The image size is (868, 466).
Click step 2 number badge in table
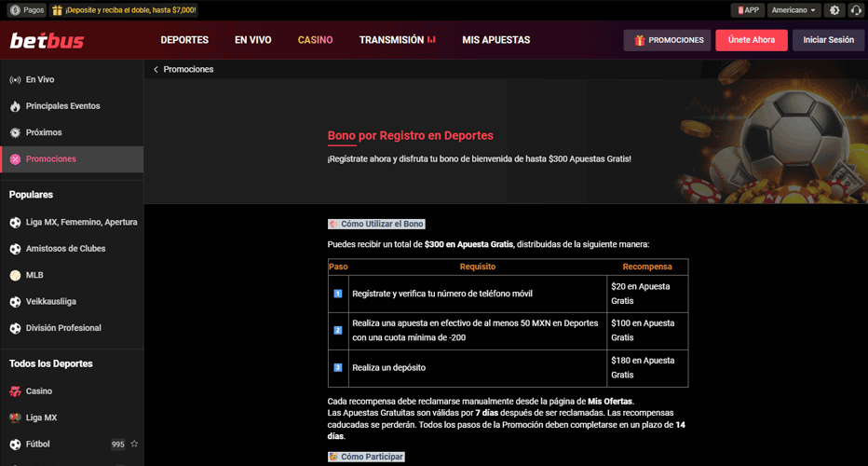coord(338,330)
